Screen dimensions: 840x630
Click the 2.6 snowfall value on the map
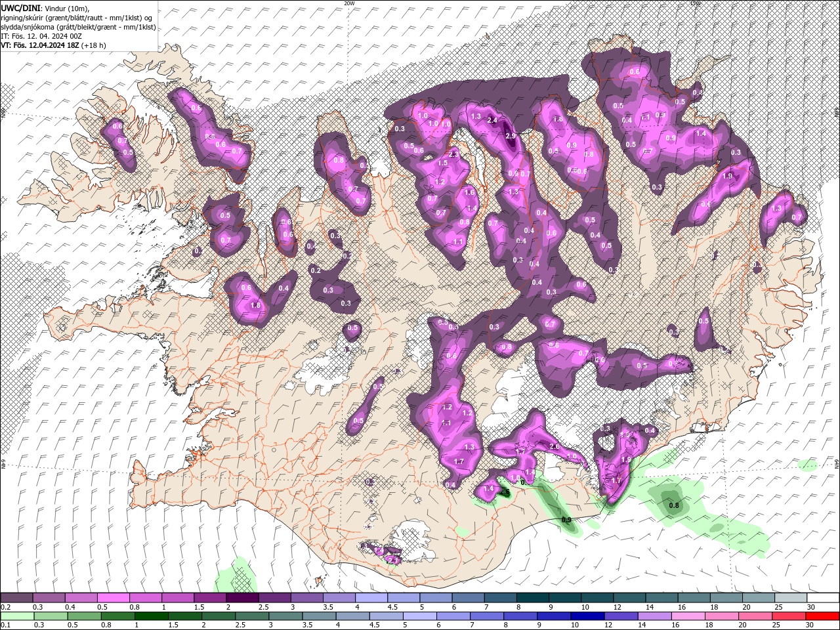(x=555, y=447)
